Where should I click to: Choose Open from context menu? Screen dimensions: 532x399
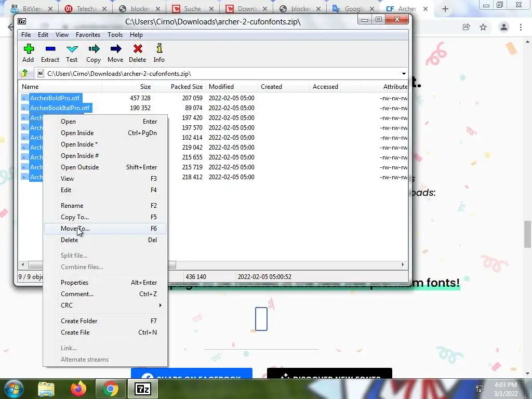pos(105,122)
